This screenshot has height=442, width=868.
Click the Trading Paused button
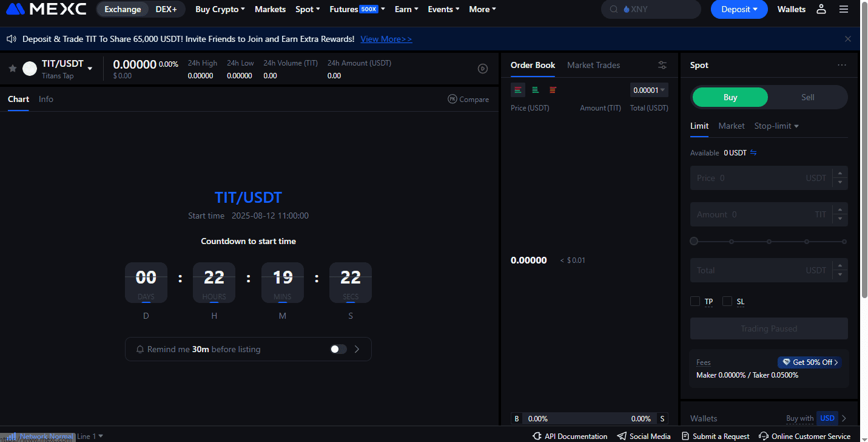(769, 328)
